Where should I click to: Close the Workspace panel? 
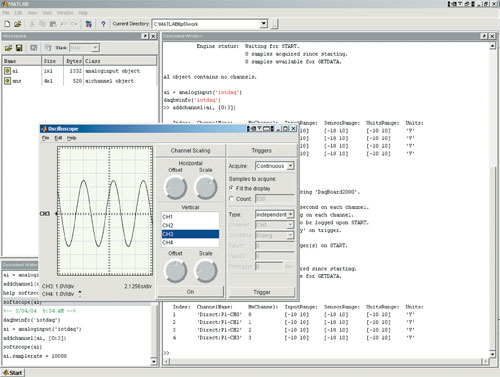point(153,36)
